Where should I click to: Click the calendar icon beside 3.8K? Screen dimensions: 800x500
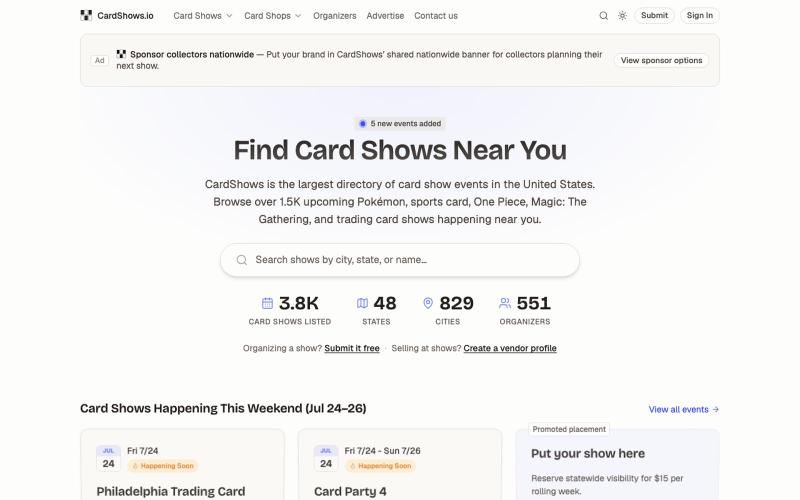click(x=267, y=303)
